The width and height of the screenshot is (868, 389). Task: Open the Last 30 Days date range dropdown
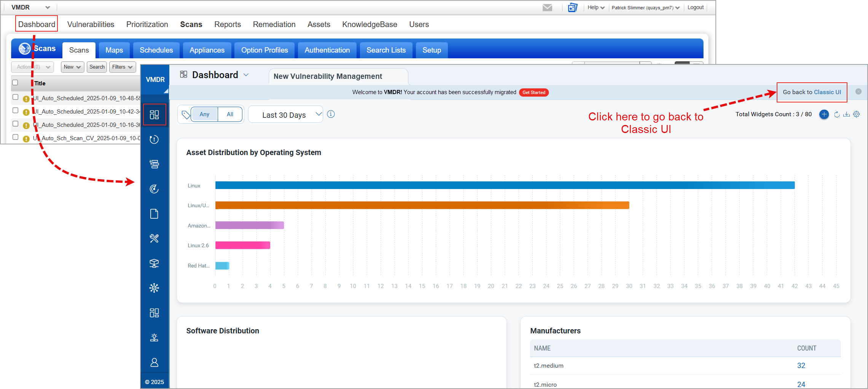coord(285,114)
